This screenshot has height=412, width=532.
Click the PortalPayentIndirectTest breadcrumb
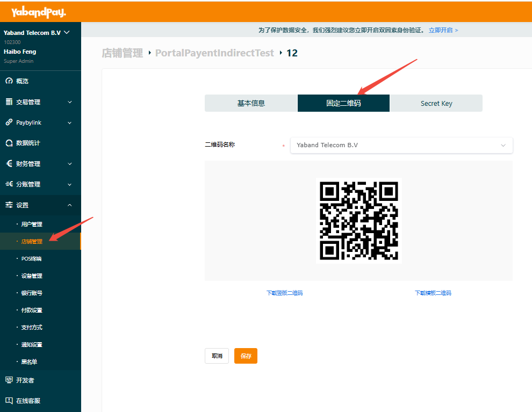tap(214, 53)
